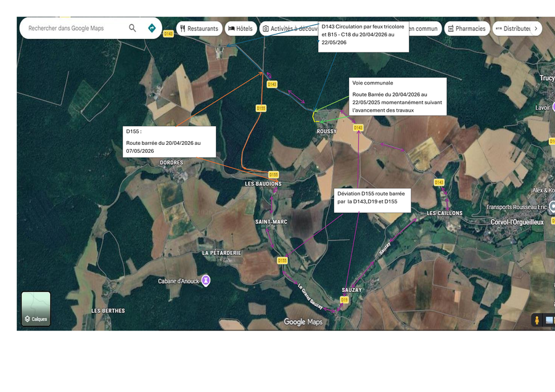The width and height of the screenshot is (555, 392).
Task: Click the D143 road shield beside Roussy
Action: coord(358,128)
